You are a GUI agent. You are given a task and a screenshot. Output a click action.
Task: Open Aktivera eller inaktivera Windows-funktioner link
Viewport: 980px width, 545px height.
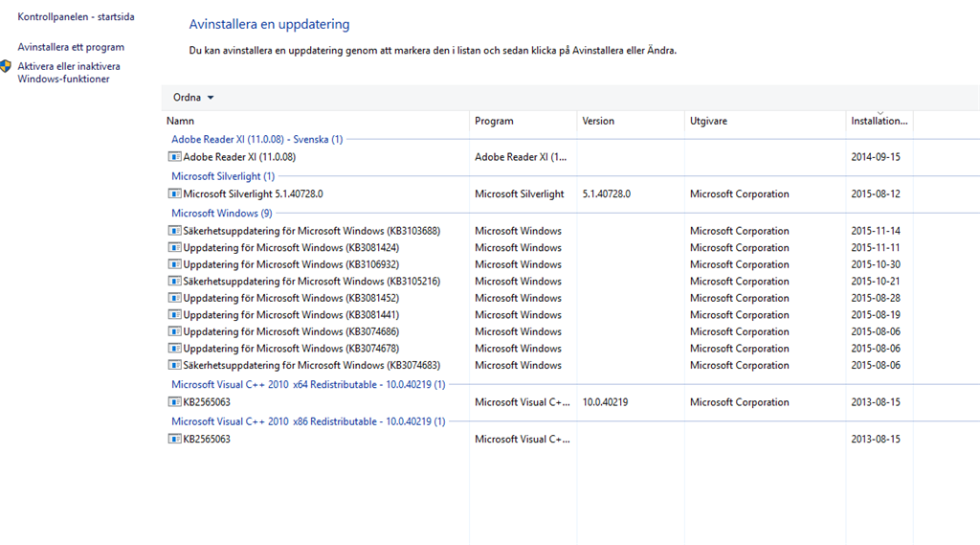(x=69, y=73)
